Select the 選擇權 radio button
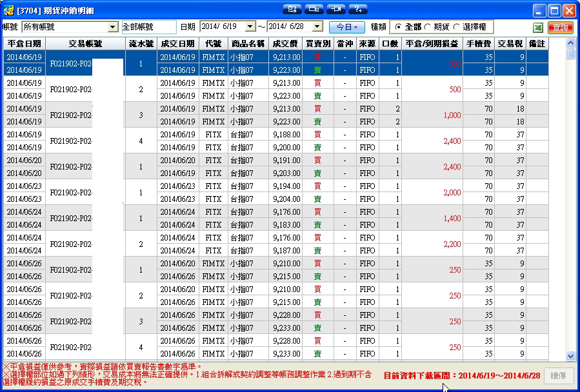The width and height of the screenshot is (580, 392). pos(456,27)
